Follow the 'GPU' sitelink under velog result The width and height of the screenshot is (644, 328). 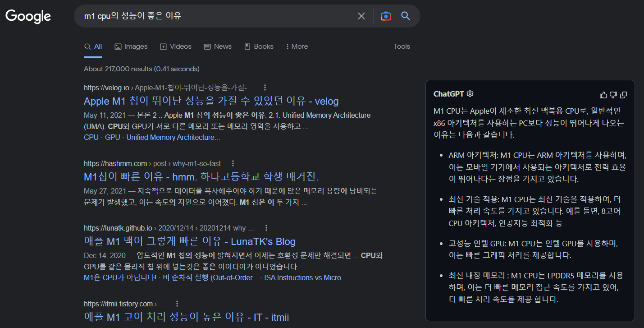click(113, 137)
